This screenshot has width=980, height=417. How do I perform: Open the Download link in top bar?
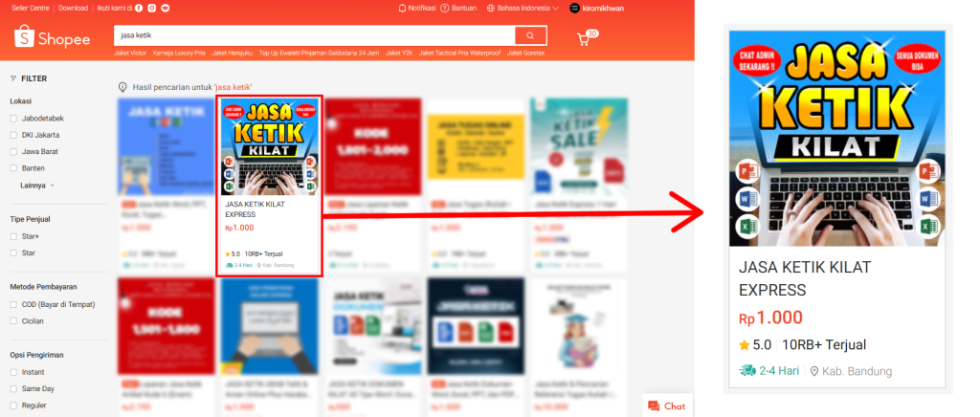pos(73,8)
